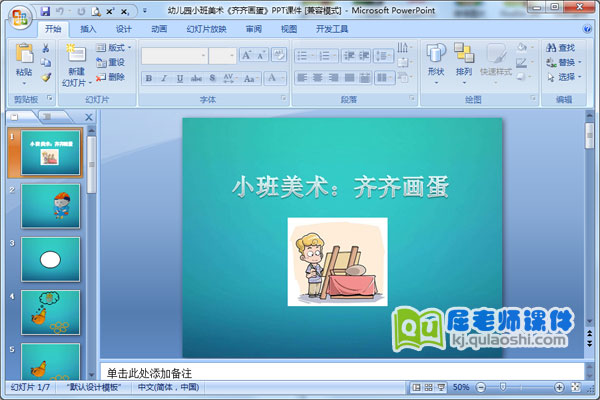Screen dimensions: 600x400
Task: Apply strikethrough (abc) formatting
Action: pyautogui.click(x=196, y=78)
